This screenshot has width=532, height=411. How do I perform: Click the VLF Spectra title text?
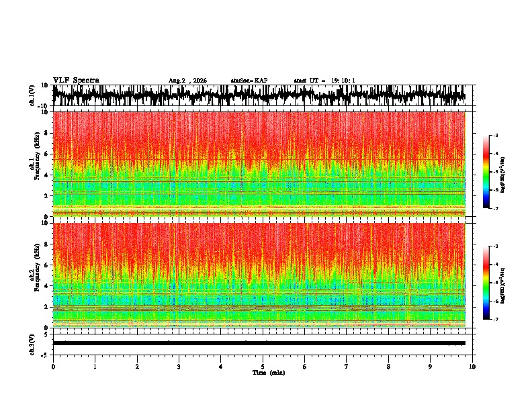(76, 81)
